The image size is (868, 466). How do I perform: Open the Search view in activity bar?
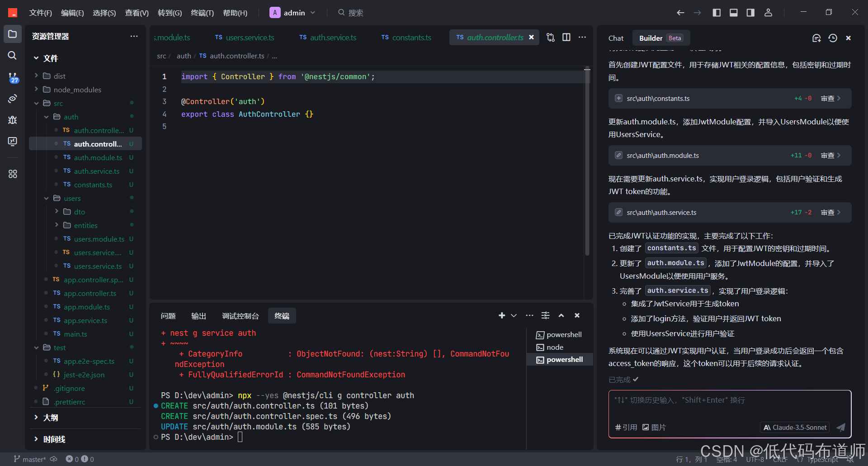click(13, 55)
